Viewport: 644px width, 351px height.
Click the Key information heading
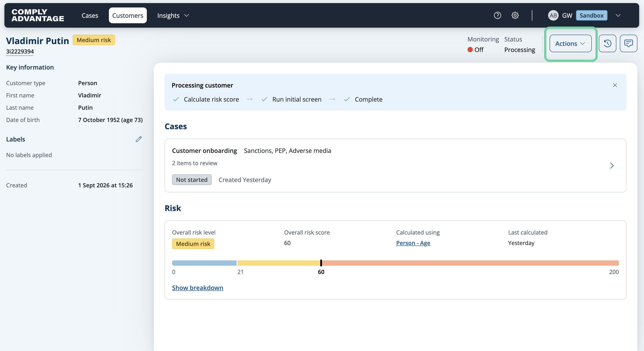pos(30,67)
